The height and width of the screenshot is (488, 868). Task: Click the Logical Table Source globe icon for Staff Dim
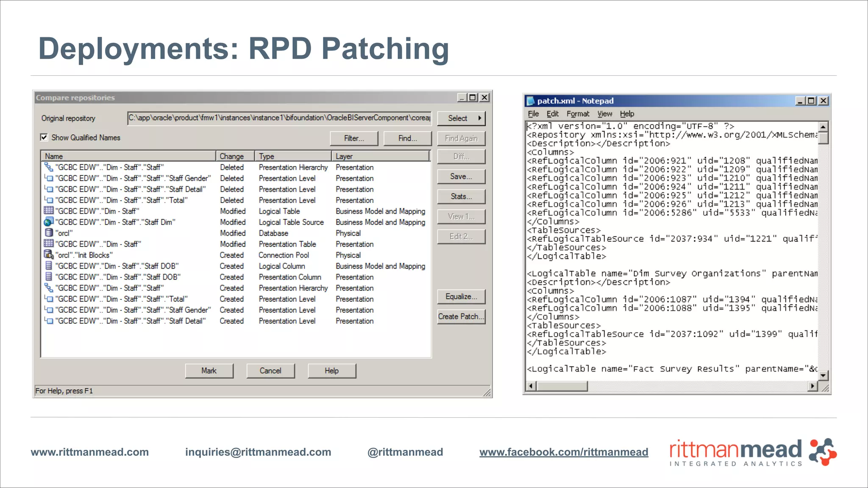point(48,222)
